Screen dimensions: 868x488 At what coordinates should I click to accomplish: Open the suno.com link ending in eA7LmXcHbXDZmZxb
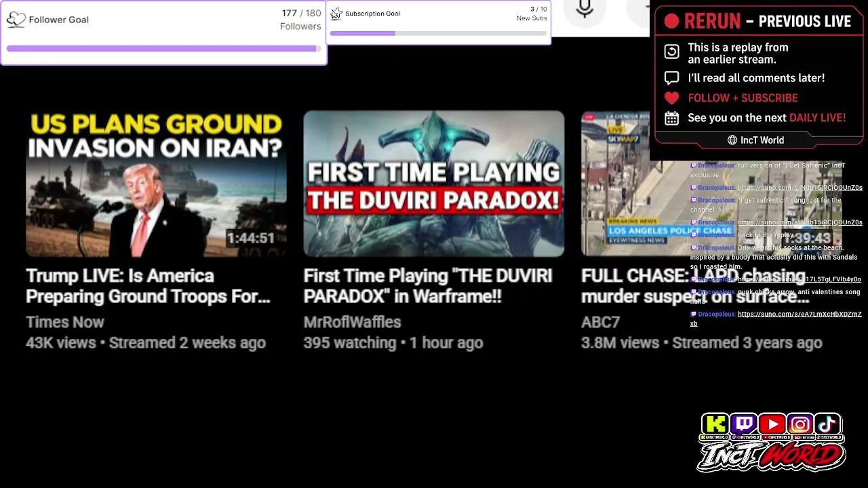[x=776, y=319]
